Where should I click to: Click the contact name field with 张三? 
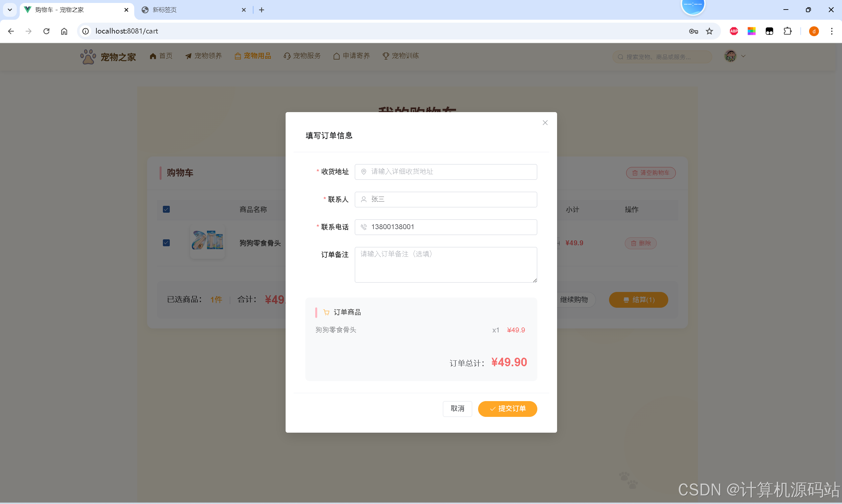(x=446, y=199)
